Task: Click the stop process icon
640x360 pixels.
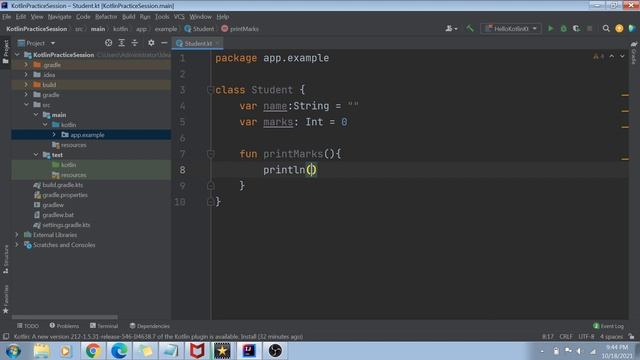Action: [589, 29]
